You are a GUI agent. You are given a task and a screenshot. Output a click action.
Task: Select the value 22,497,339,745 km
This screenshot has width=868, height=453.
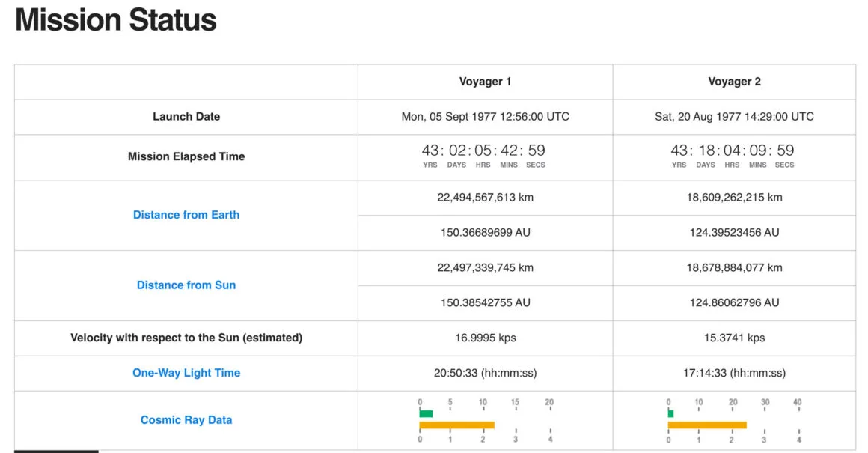point(485,268)
